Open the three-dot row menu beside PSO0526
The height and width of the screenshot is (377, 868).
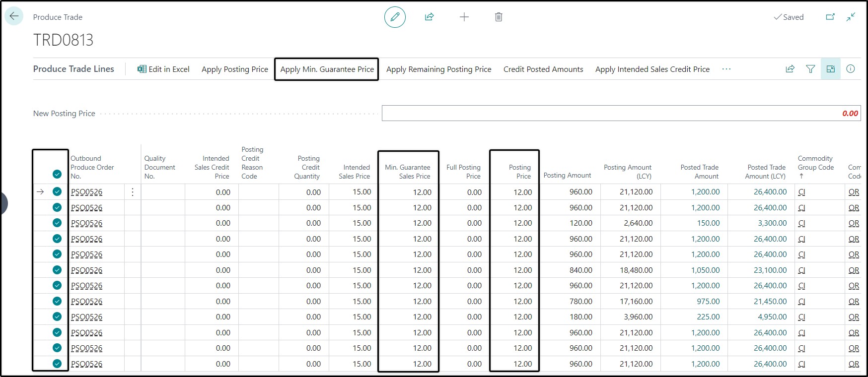tap(133, 192)
